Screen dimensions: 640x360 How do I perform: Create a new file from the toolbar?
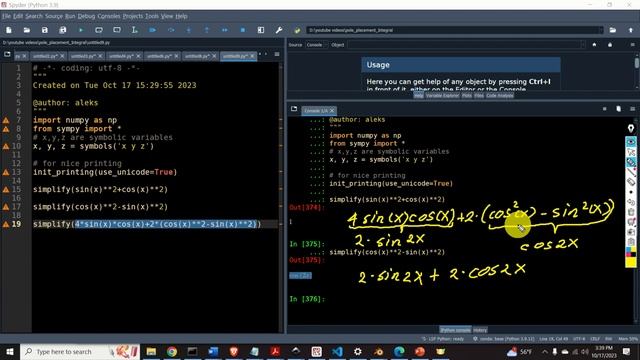click(x=9, y=30)
